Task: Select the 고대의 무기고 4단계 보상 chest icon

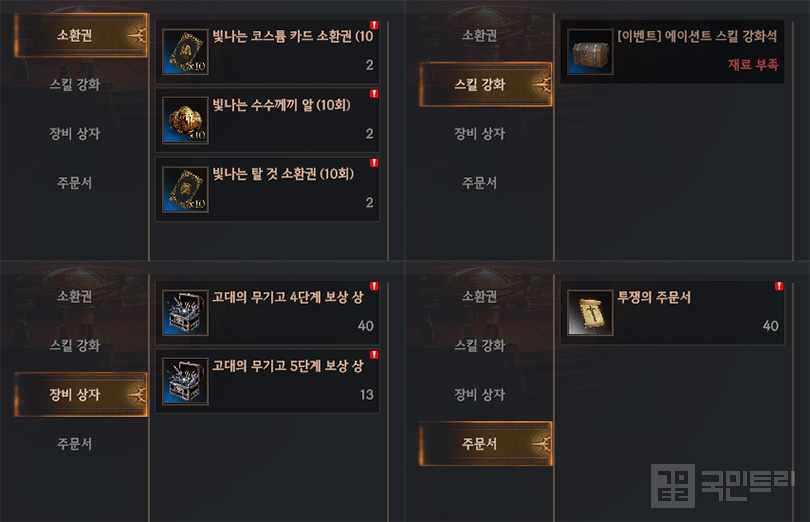Action: click(x=185, y=313)
